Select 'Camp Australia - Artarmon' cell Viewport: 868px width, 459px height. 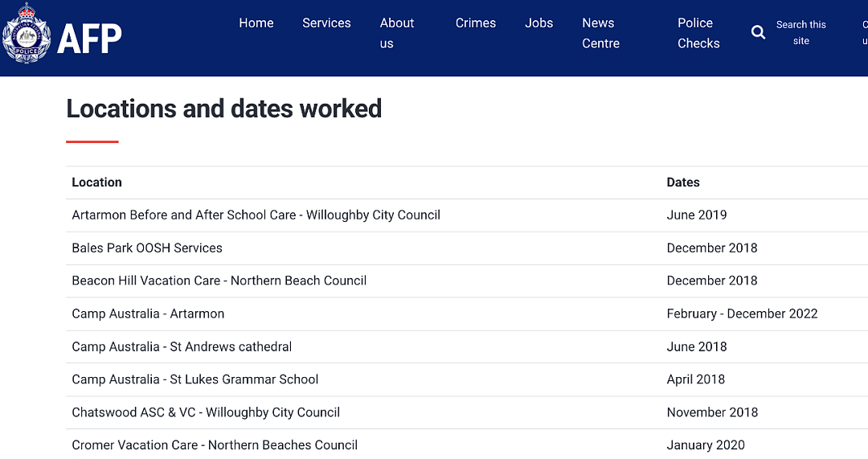pyautogui.click(x=149, y=314)
